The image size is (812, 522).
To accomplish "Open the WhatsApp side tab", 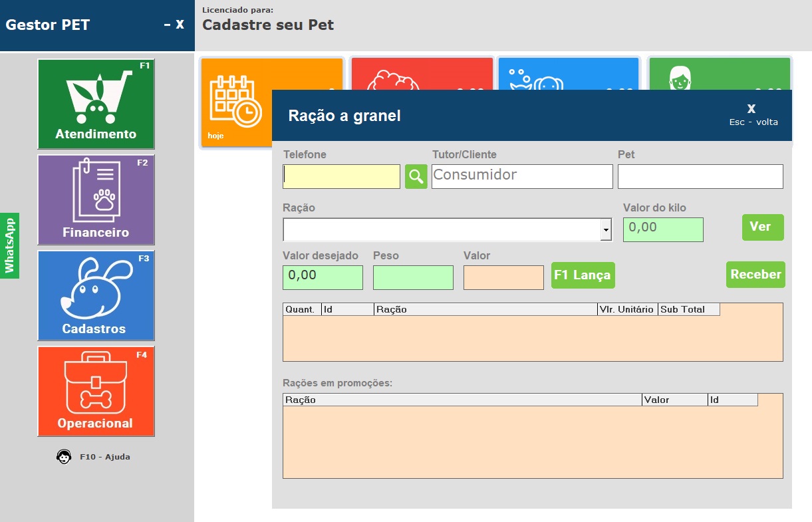I will 9,245.
